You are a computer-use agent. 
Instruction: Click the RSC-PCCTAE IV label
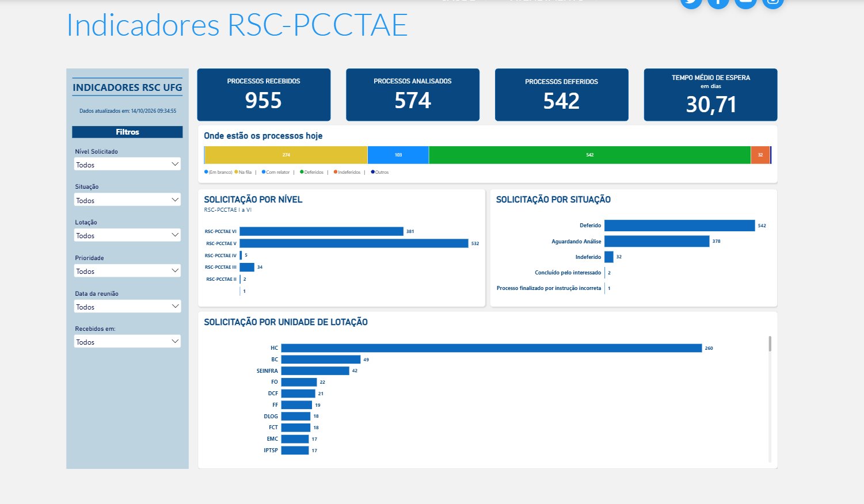[220, 255]
